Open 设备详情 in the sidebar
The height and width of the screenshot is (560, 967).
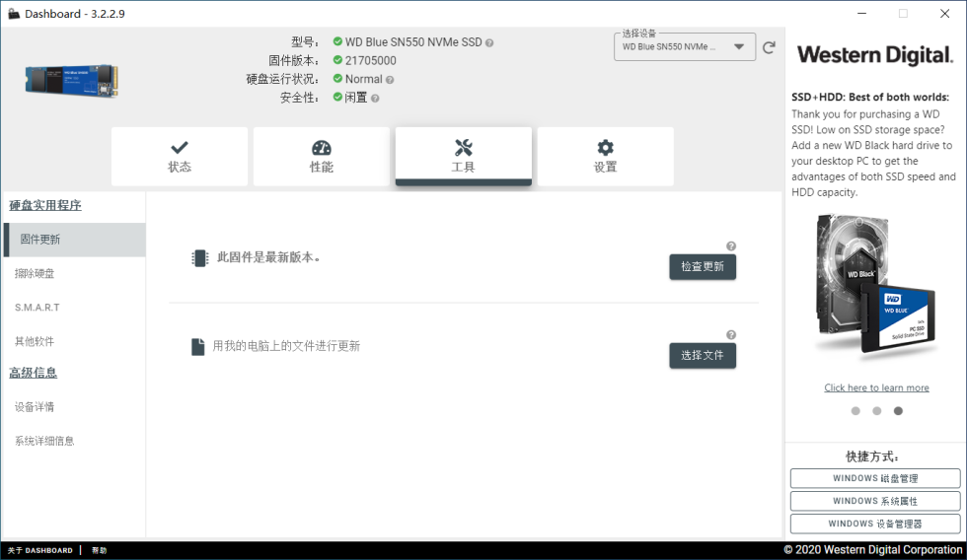35,406
